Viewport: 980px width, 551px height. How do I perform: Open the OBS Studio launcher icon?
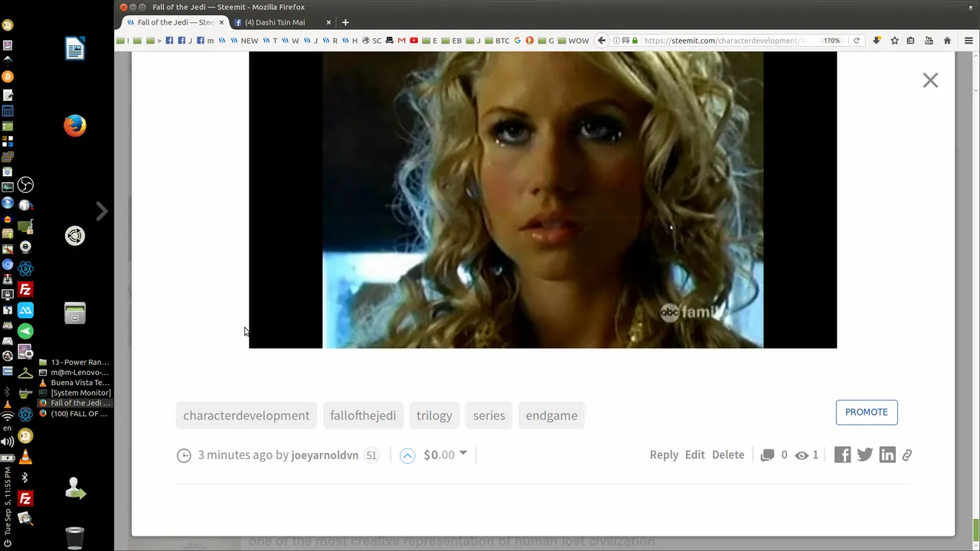point(25,185)
